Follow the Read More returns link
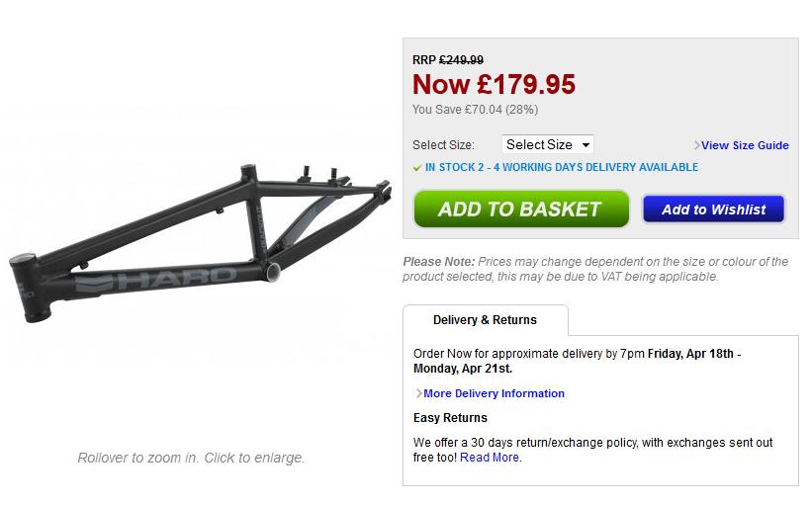The width and height of the screenshot is (812, 505). point(490,458)
